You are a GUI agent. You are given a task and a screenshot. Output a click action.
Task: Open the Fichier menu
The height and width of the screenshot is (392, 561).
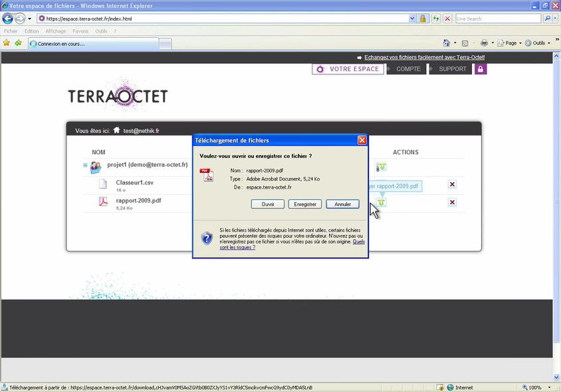[11, 31]
